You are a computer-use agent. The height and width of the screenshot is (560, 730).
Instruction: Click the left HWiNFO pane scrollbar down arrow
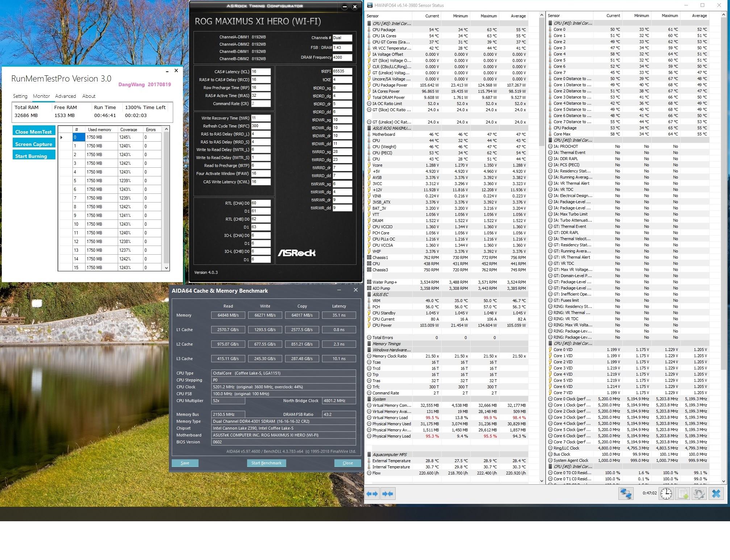pyautogui.click(x=542, y=481)
